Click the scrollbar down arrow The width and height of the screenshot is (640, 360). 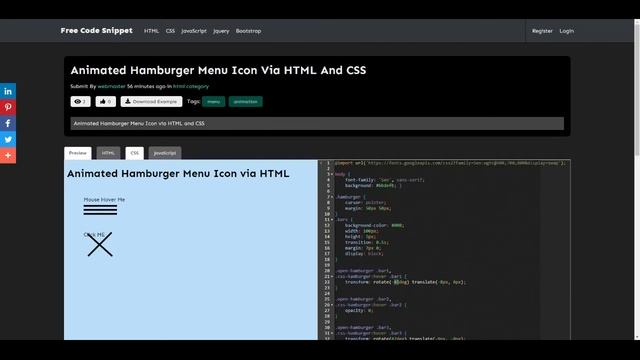(x=637, y=337)
